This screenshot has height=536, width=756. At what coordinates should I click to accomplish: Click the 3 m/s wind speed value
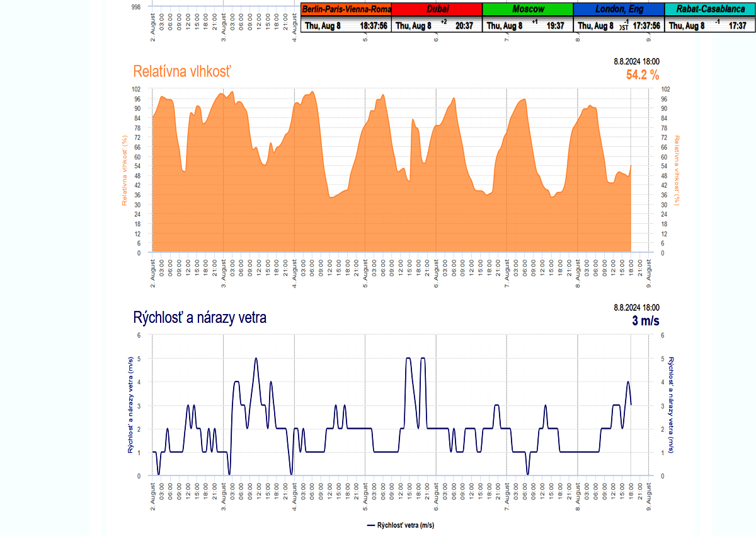(x=645, y=321)
